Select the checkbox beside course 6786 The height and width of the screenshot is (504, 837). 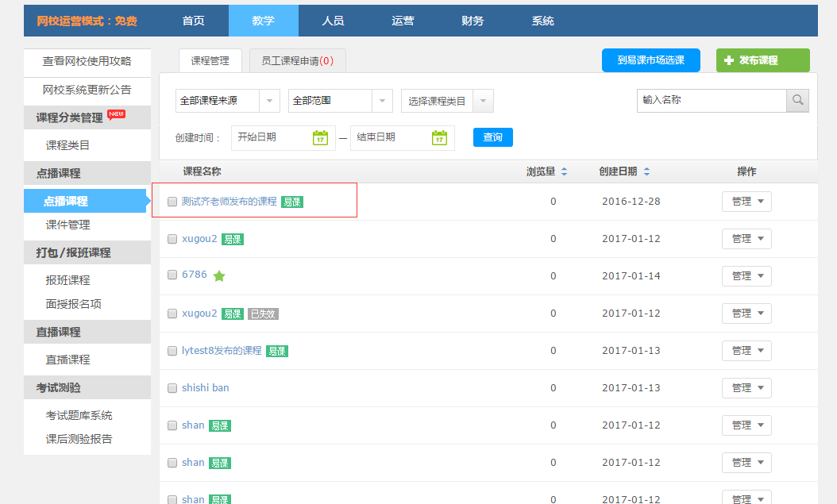(172, 275)
